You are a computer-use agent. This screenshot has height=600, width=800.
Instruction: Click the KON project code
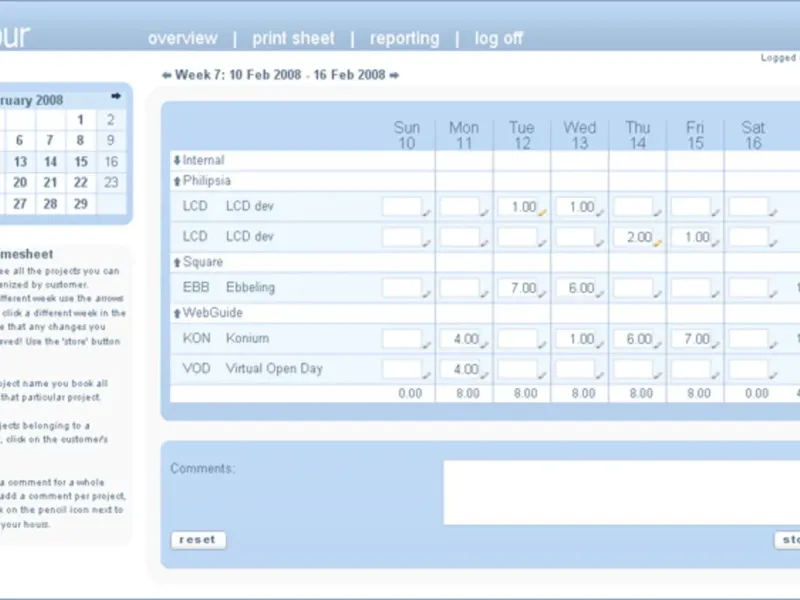[x=196, y=338]
